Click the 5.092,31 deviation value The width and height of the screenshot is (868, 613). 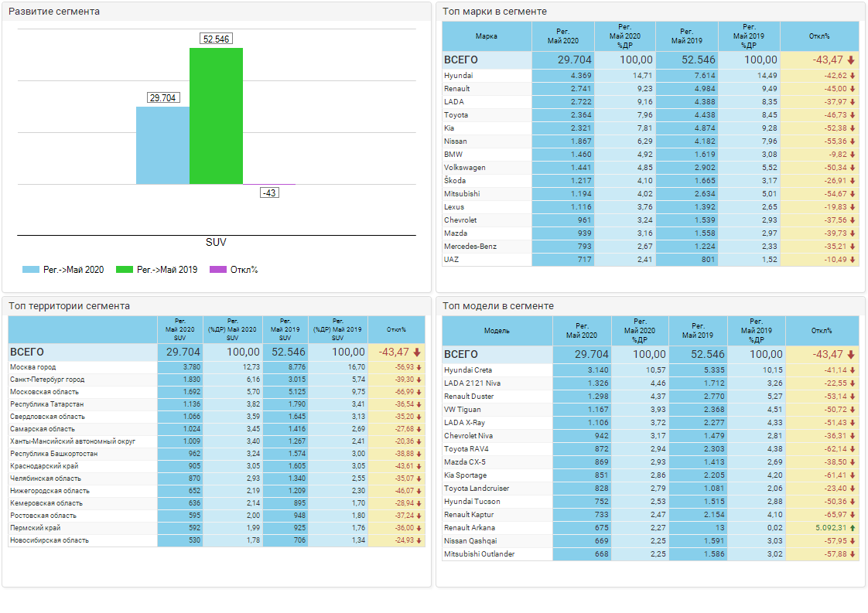click(x=831, y=528)
